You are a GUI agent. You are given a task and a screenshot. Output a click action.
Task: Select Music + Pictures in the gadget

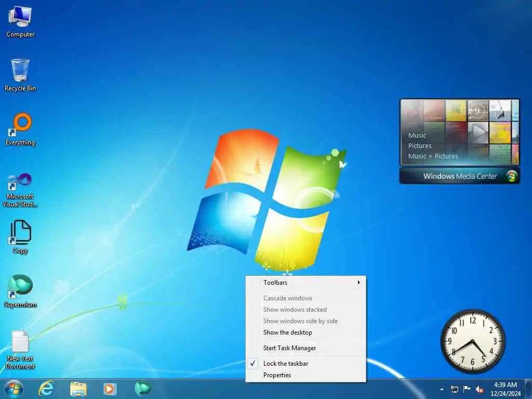click(x=433, y=156)
